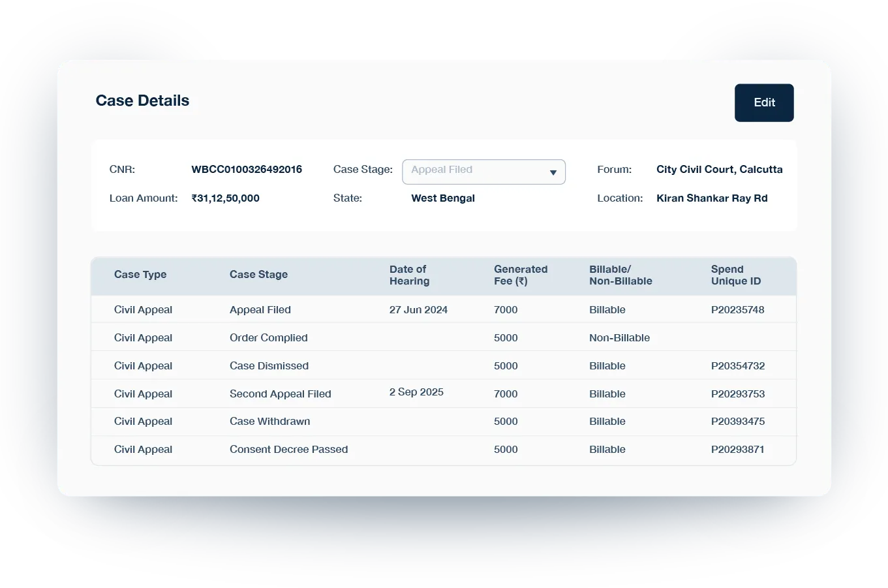
Task: Click the Case Dismissed stage entry
Action: (x=269, y=365)
